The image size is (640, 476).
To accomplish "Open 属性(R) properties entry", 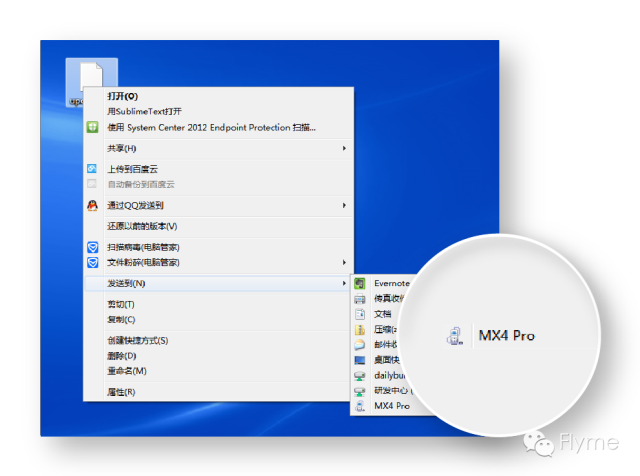I will pyautogui.click(x=121, y=392).
